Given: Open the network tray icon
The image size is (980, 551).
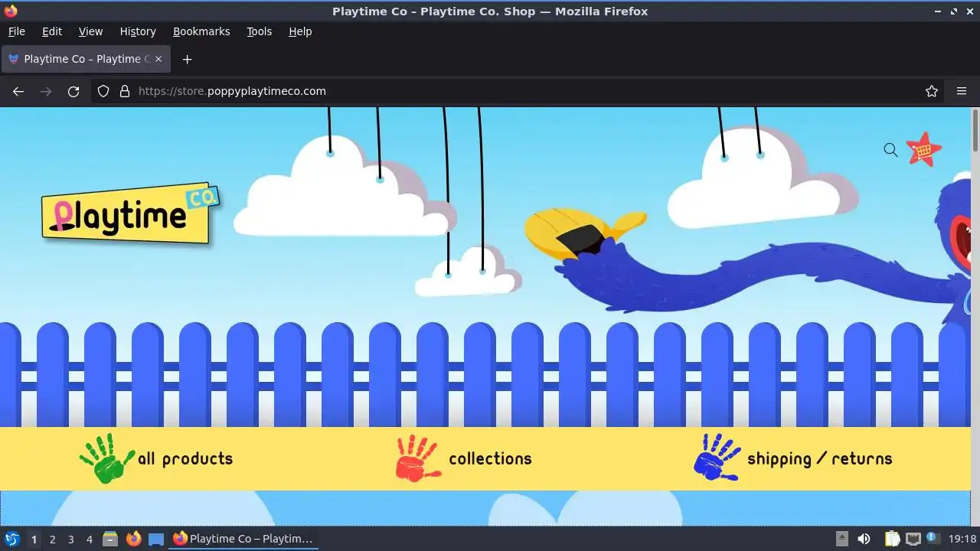Looking at the screenshot, I should (913, 539).
